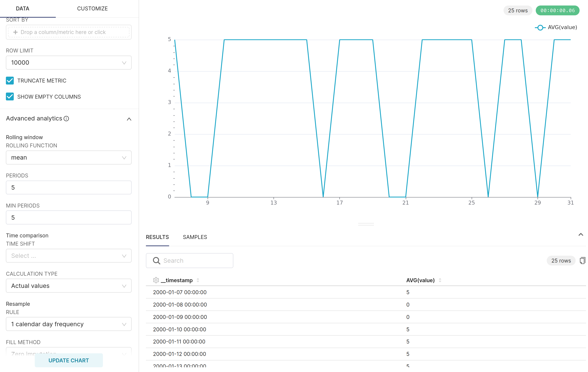Click the 2000-01-09 00:00:00 cell
The height and width of the screenshot is (372, 588).
180,317
